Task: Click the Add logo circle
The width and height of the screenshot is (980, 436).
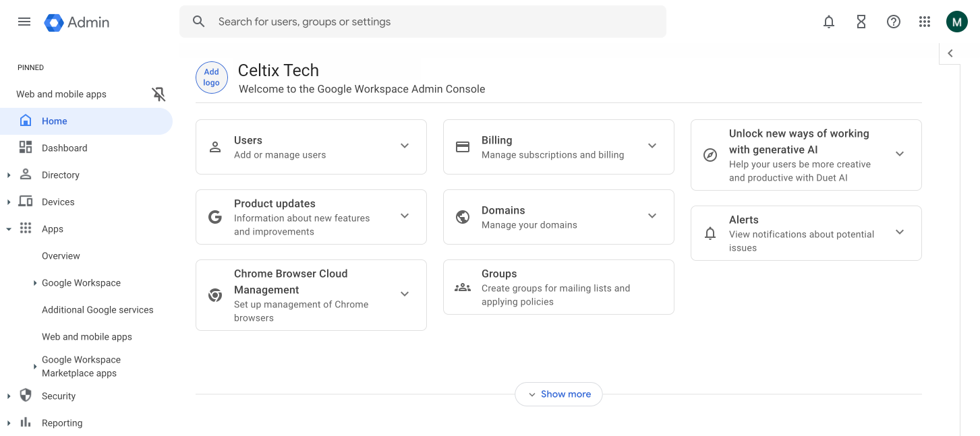Action: pos(211,77)
